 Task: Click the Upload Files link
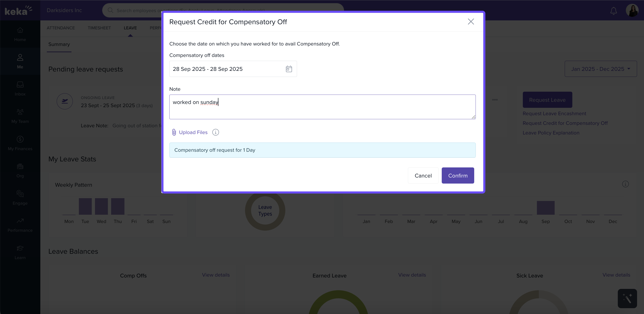coord(193,132)
